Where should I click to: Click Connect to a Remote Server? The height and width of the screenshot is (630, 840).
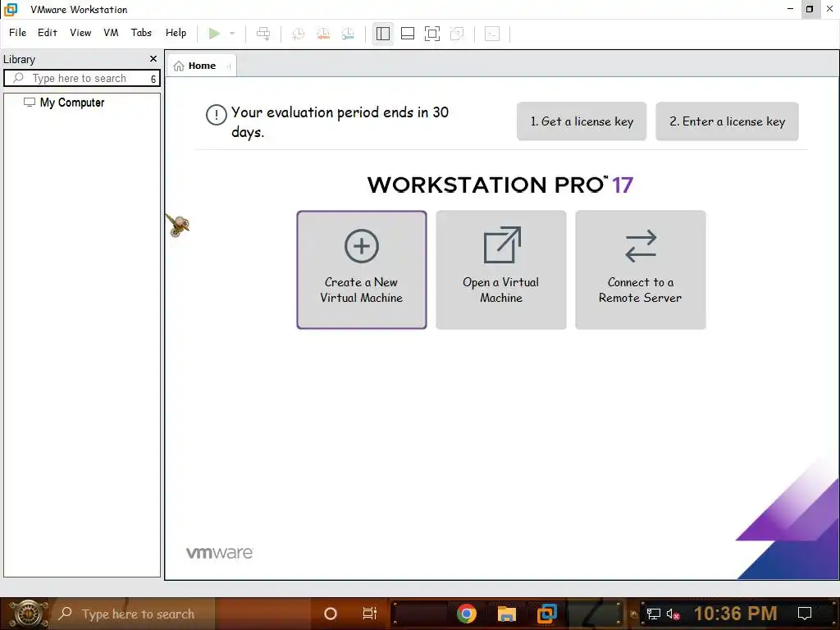pyautogui.click(x=640, y=269)
